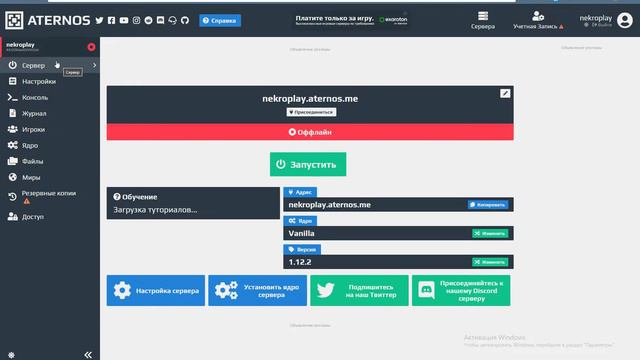This screenshot has height=360, width=640.
Task: Open the Discord server join tile
Action: pos(461,290)
